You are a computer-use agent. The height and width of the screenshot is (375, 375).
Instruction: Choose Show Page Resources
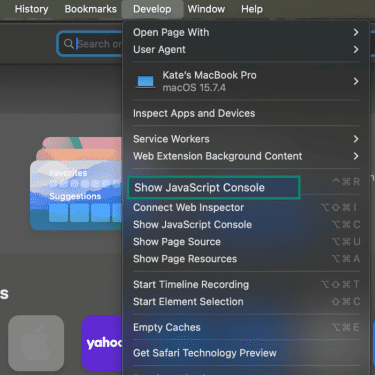pyautogui.click(x=246, y=259)
